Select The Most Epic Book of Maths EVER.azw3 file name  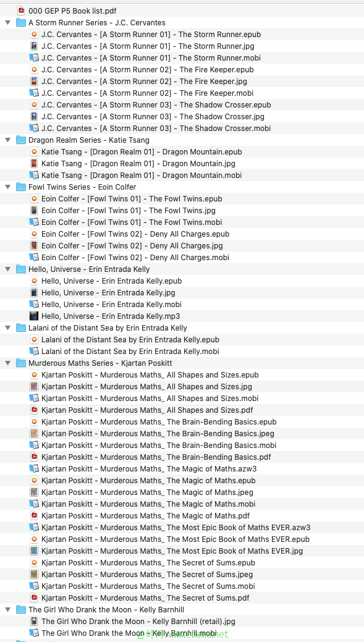click(176, 527)
